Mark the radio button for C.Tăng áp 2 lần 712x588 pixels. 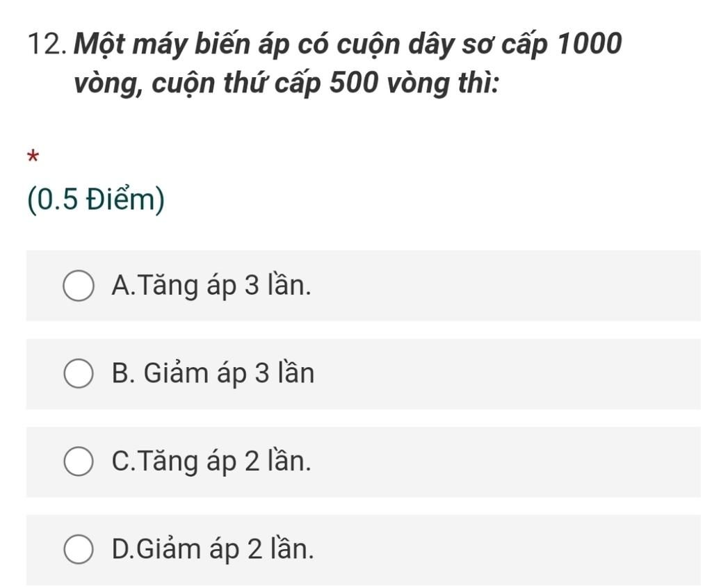pos(79,461)
